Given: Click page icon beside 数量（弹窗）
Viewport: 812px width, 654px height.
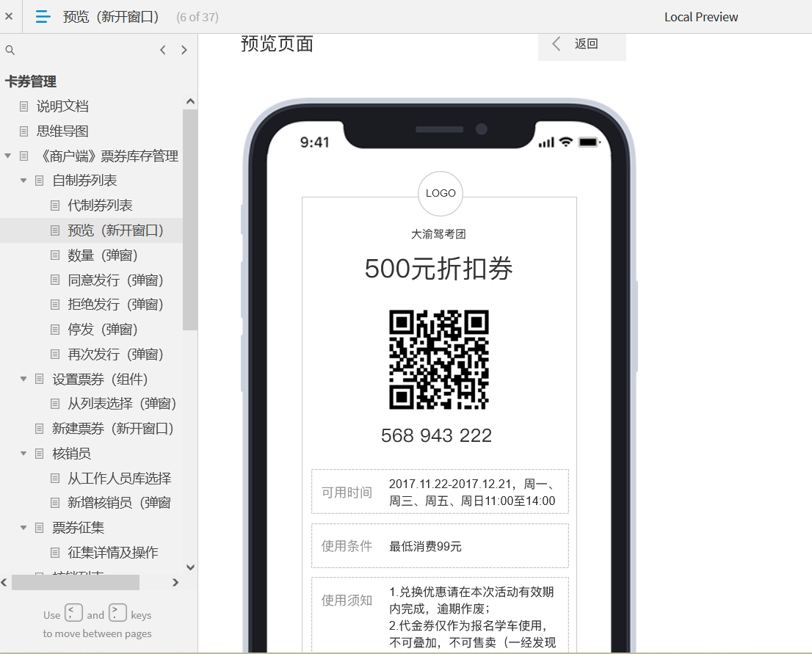Looking at the screenshot, I should coord(55,255).
